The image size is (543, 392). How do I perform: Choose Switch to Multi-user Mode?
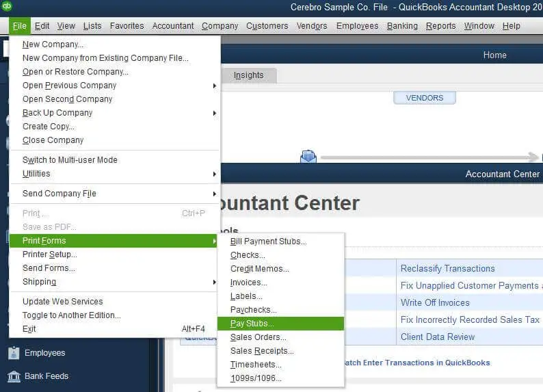tap(70, 160)
